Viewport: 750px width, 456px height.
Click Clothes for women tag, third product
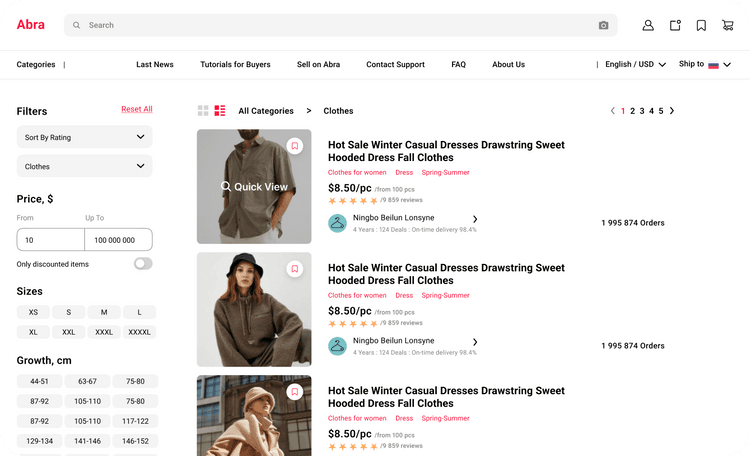click(357, 418)
